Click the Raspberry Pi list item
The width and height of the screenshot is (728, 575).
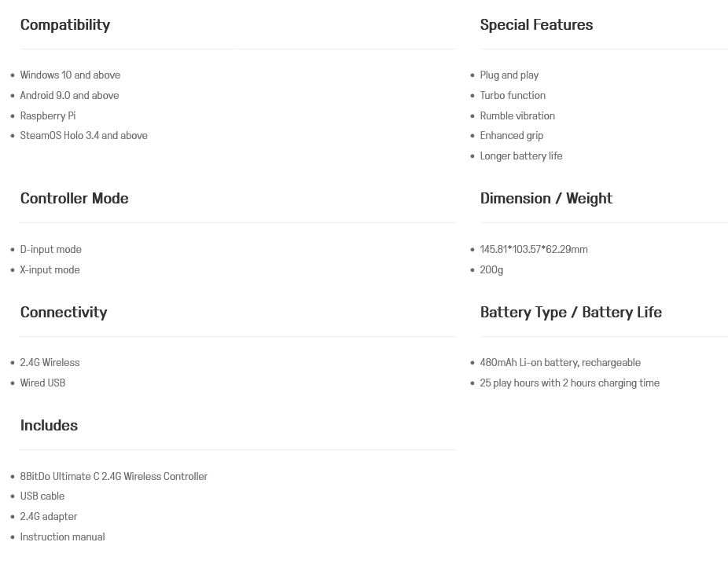click(x=48, y=116)
